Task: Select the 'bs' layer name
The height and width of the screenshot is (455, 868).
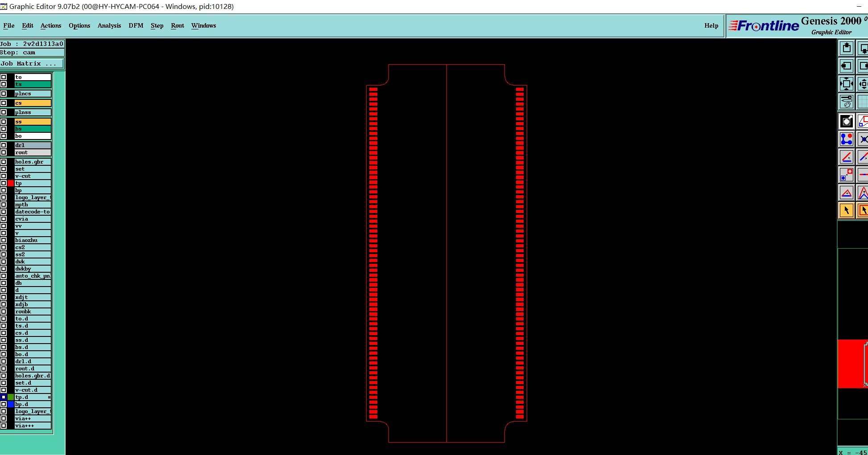Action: click(x=33, y=129)
